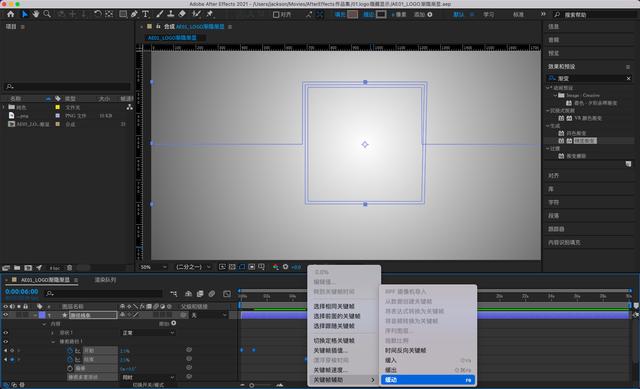The width and height of the screenshot is (640, 389).
Task: Click the fill color swatch in toolbar
Action: [x=353, y=14]
